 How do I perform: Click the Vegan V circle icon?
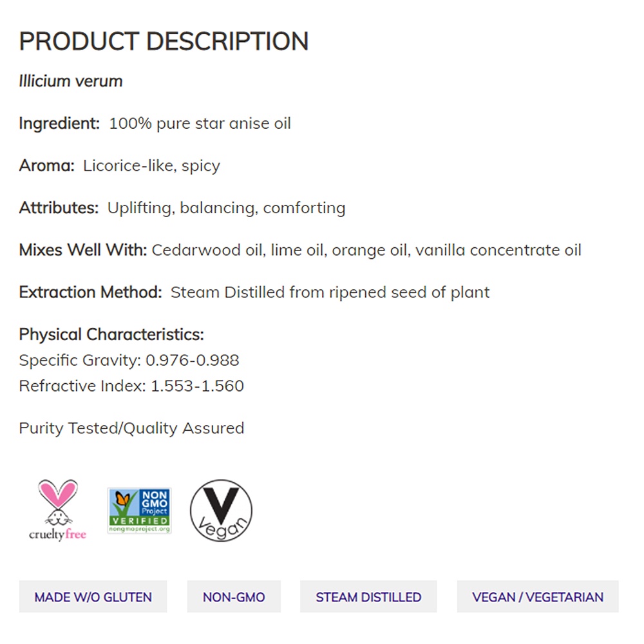[221, 510]
